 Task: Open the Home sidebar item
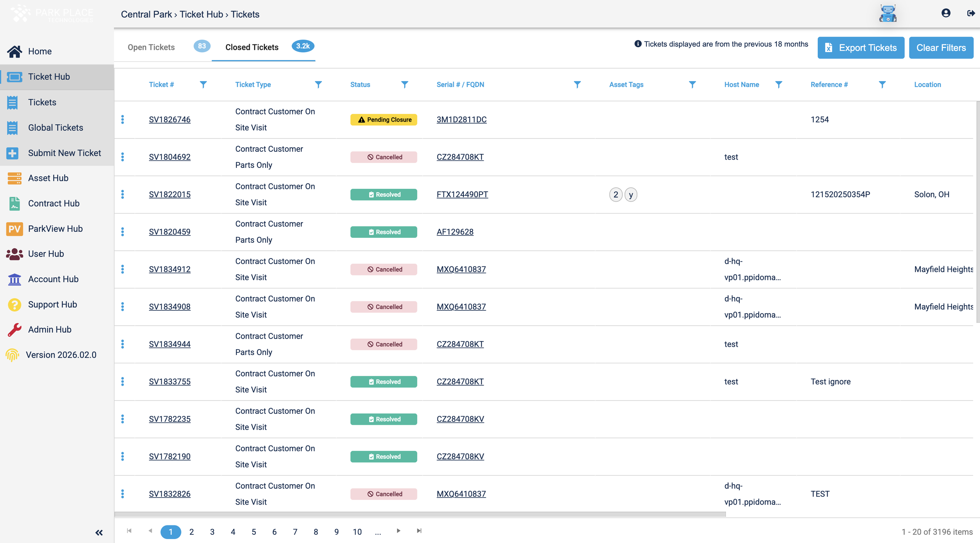pyautogui.click(x=57, y=51)
